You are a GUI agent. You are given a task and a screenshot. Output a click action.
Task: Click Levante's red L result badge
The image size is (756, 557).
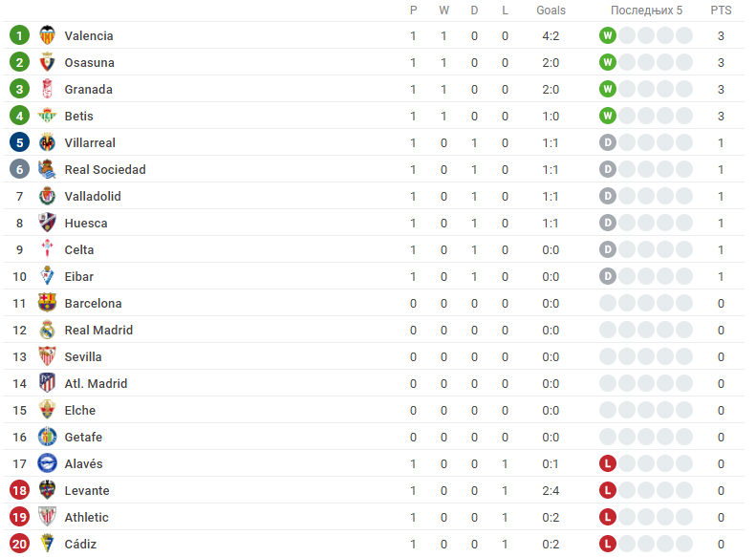(x=607, y=491)
